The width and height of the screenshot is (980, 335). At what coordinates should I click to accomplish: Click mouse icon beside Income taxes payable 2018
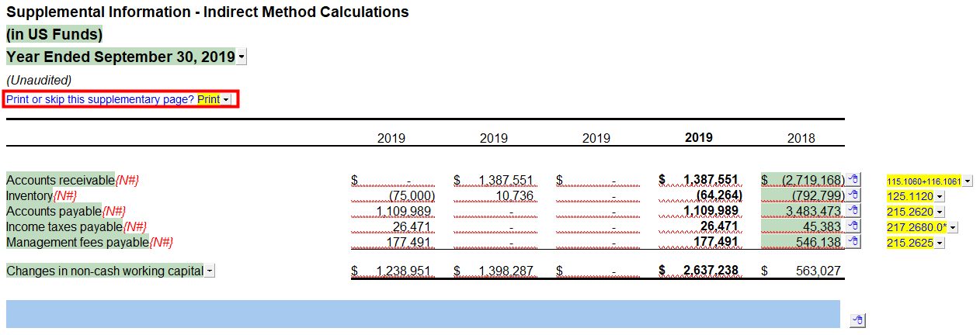tap(853, 226)
